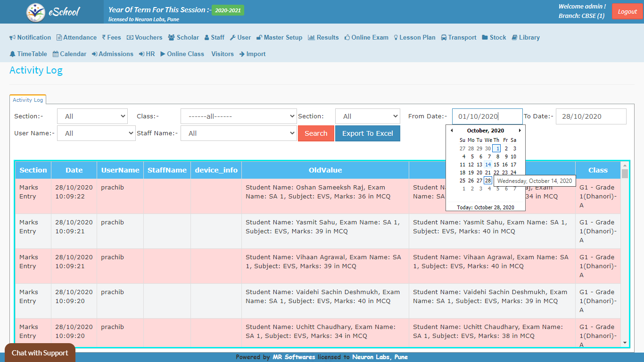Click the Online Class play icon
The width and height of the screenshot is (644, 362).
tap(163, 54)
